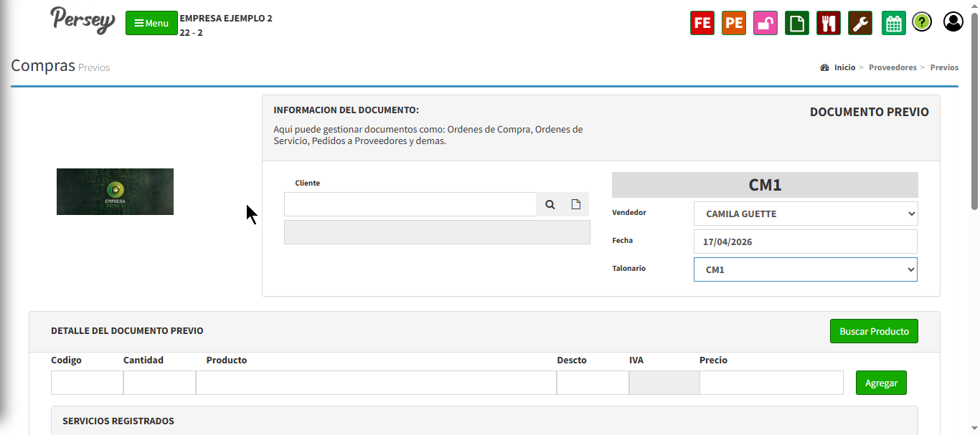The image size is (980, 435).
Task: Expand the Vendedor dropdown CAMILA GUETTE
Action: [x=806, y=214]
